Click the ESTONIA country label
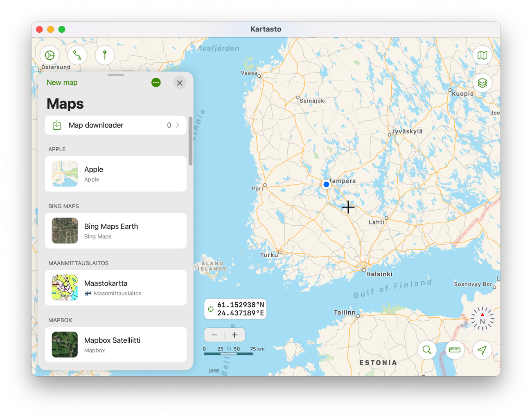The height and width of the screenshot is (418, 532). 378,363
